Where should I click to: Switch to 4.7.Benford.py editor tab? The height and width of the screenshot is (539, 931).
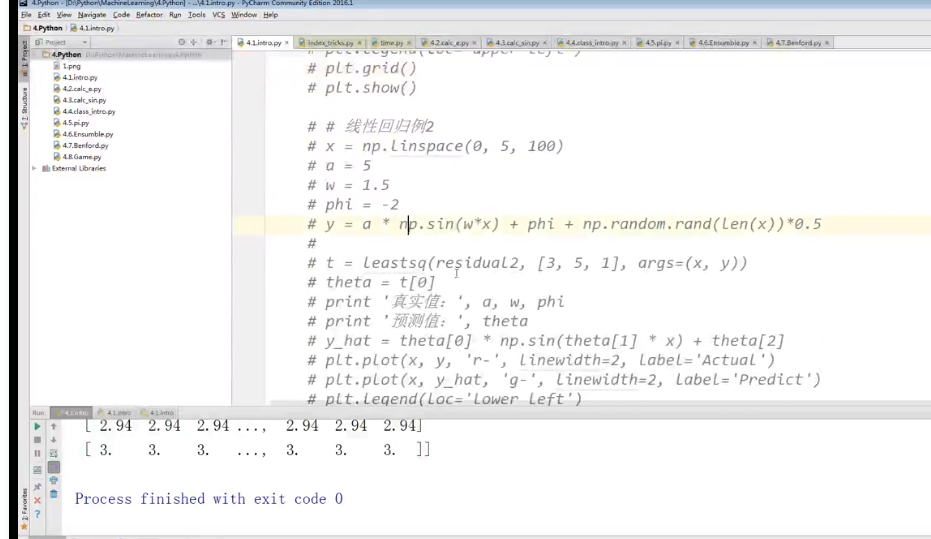coord(798,43)
